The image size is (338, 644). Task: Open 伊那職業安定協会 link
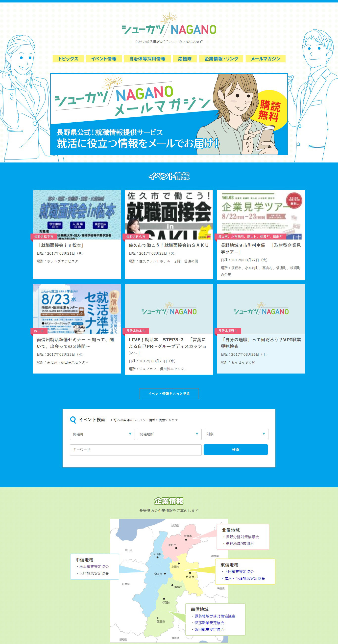point(209,623)
